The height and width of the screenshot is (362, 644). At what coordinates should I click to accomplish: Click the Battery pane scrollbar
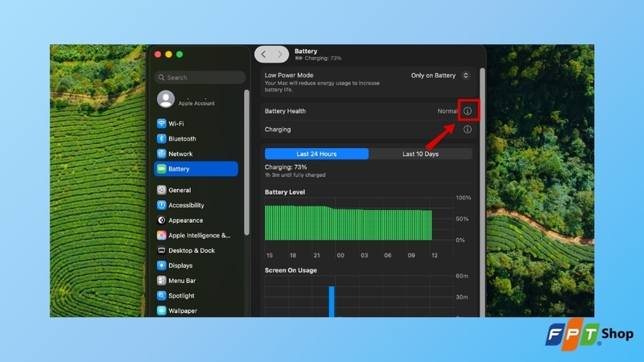tap(482, 191)
